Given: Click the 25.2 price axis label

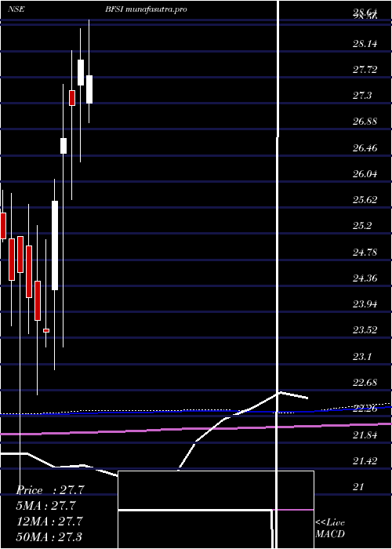Looking at the screenshot, I should tap(362, 226).
